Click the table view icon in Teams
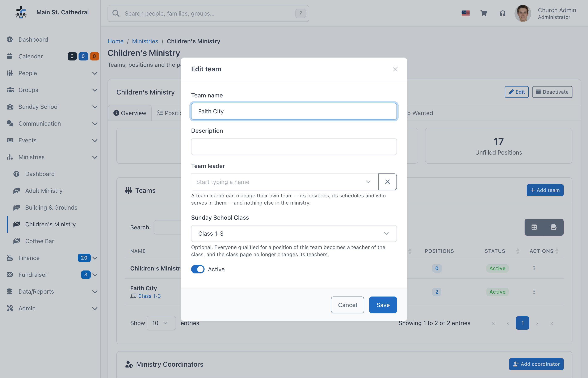 [x=534, y=227]
